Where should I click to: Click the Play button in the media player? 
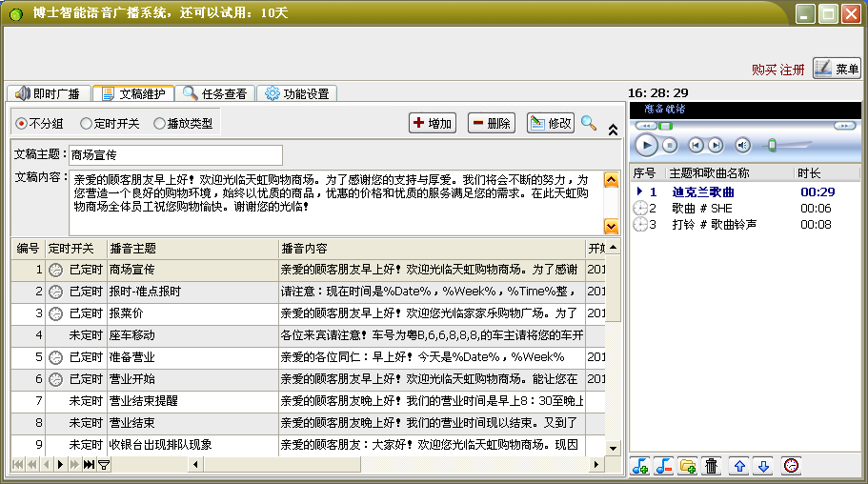646,145
